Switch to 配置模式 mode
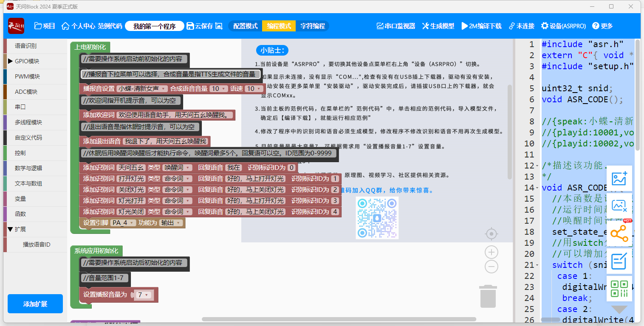The width and height of the screenshot is (644, 326). point(246,26)
